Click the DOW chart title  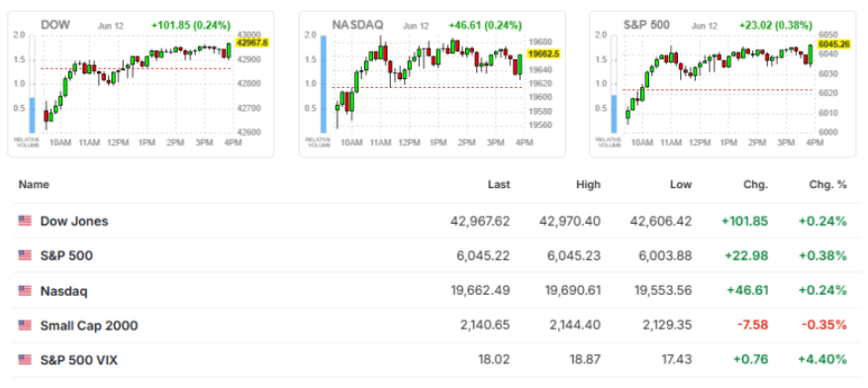pyautogui.click(x=54, y=26)
